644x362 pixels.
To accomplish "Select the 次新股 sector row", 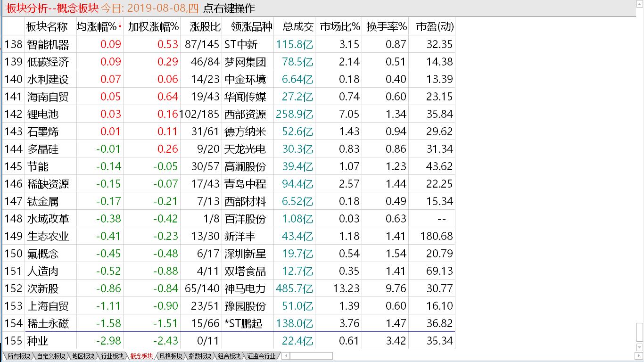I will click(x=229, y=288).
